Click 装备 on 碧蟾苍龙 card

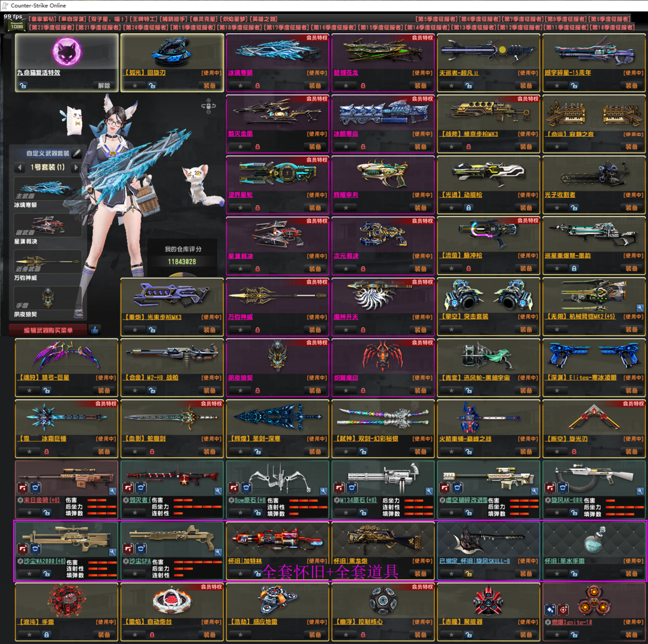click(x=421, y=86)
